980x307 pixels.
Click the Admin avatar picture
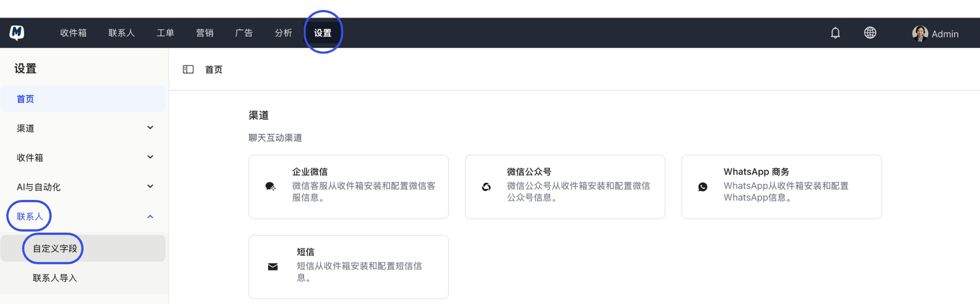(919, 33)
